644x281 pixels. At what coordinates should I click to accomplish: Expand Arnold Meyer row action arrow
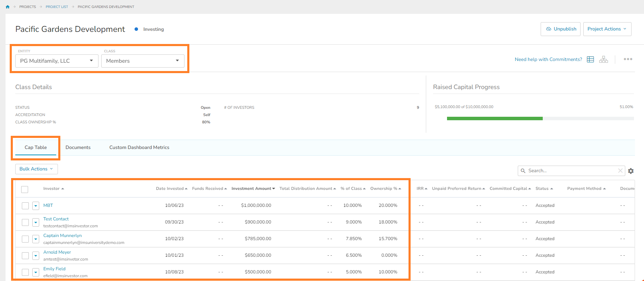(36, 256)
